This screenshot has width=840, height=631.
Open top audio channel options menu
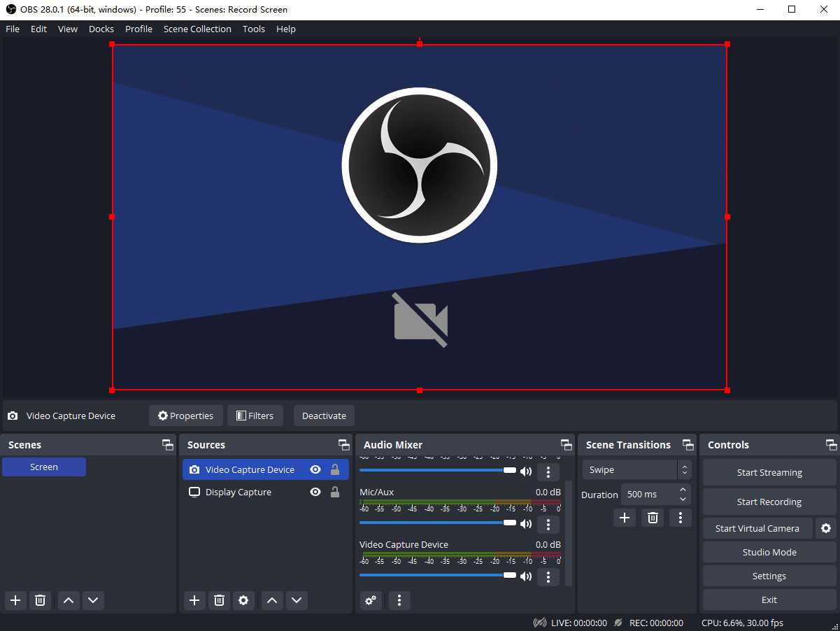548,472
